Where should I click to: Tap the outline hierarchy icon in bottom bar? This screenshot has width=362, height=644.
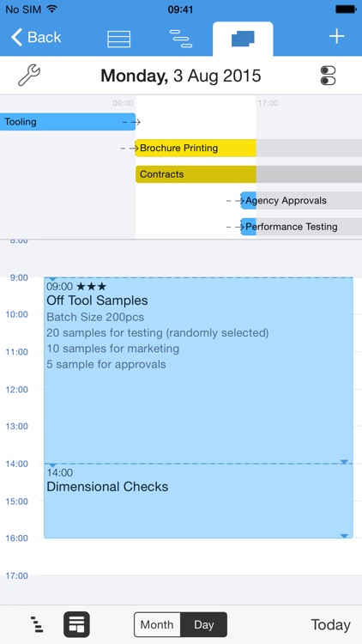click(37, 625)
